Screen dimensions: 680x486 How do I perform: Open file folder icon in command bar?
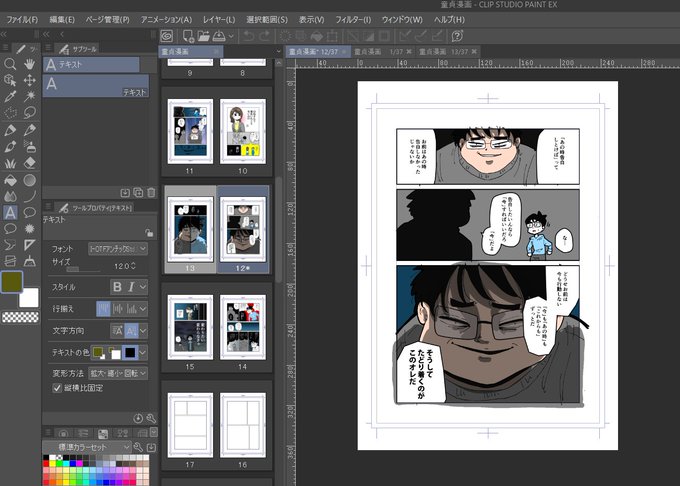203,36
